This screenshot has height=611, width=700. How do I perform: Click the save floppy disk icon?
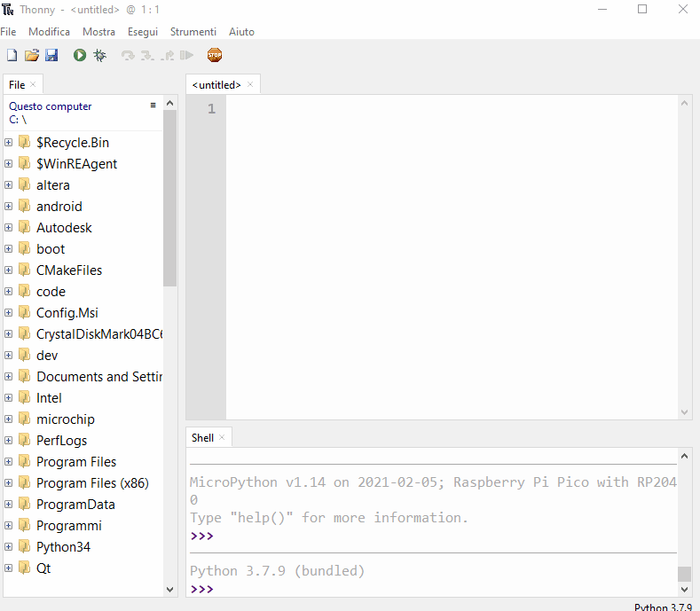coord(51,55)
